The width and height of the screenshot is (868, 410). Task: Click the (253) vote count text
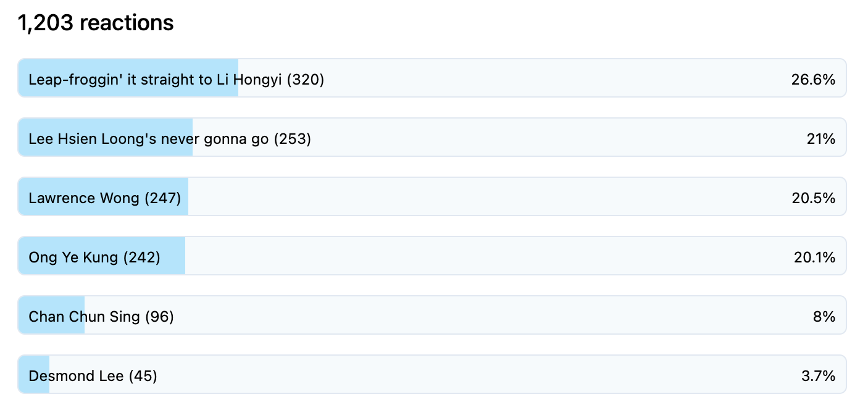[x=293, y=138]
